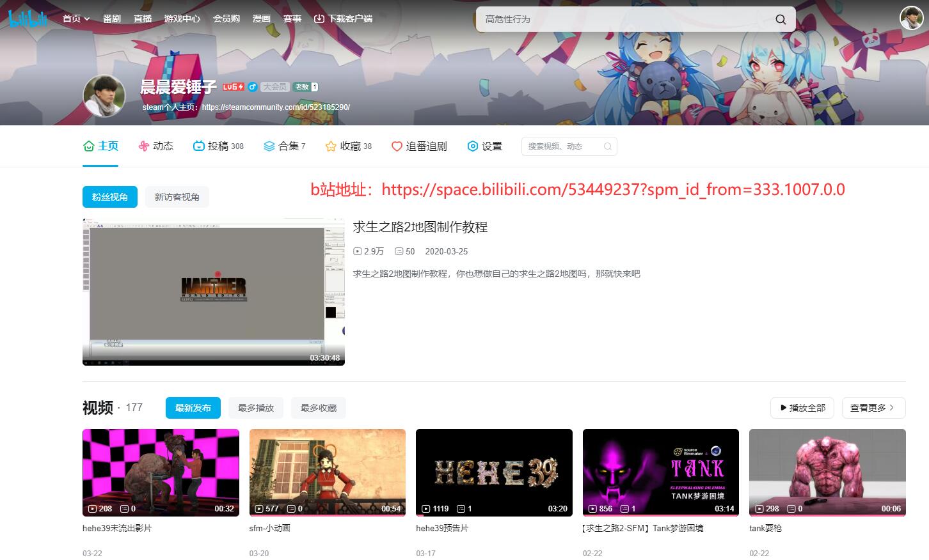Select the 主页 tab
Screen dimensions: 929x560
click(100, 146)
